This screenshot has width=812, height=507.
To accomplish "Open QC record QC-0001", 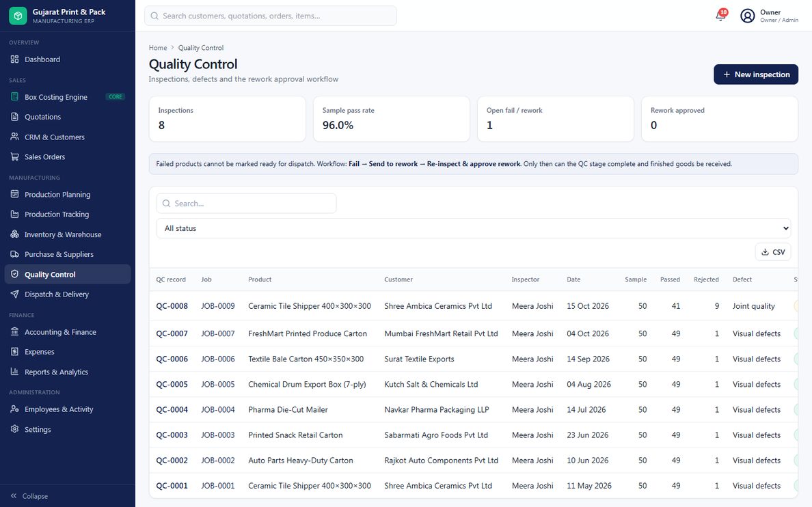I will (x=172, y=486).
